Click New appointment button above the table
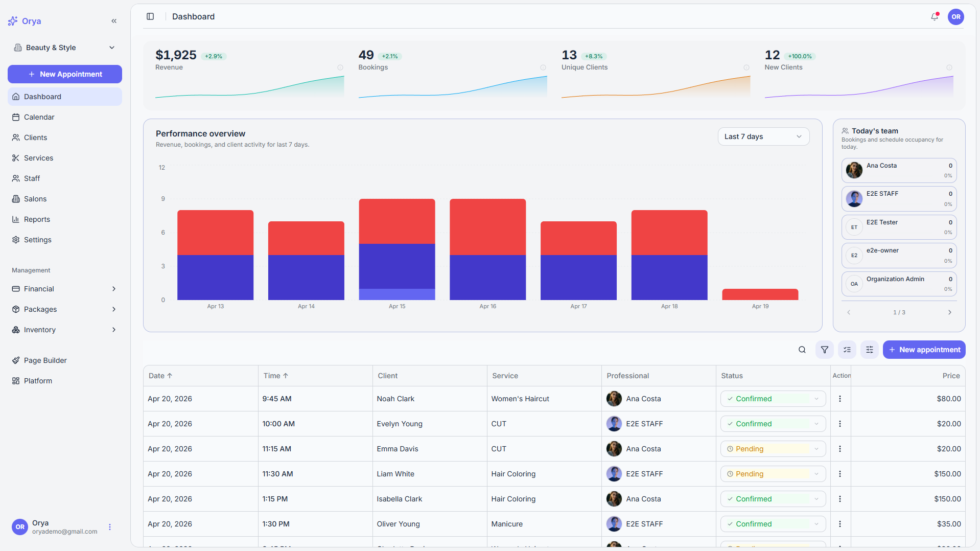The width and height of the screenshot is (980, 551). pos(924,350)
